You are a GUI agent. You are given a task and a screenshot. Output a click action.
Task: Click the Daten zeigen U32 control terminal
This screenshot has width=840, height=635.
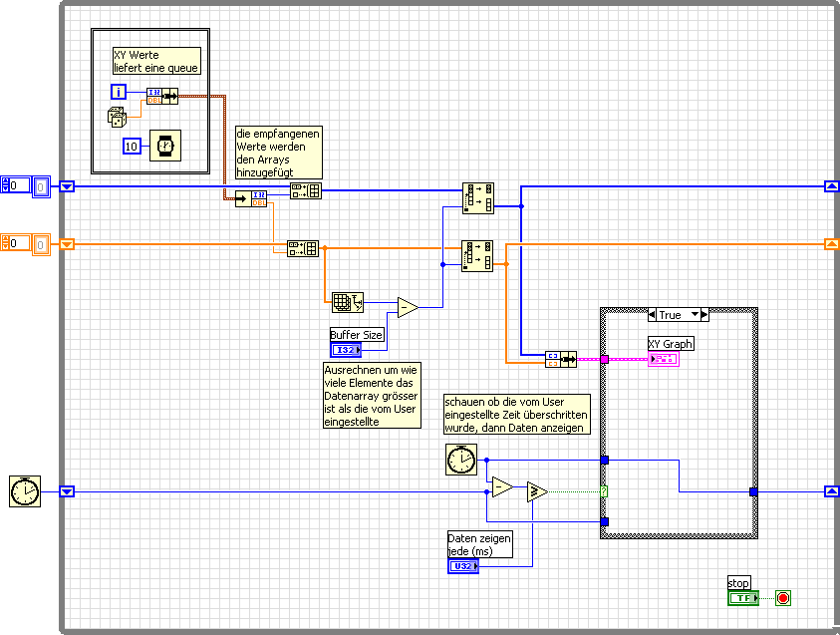click(x=463, y=566)
